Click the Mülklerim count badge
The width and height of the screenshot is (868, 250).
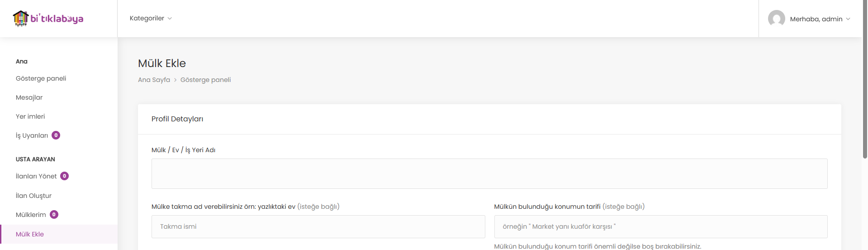(54, 214)
